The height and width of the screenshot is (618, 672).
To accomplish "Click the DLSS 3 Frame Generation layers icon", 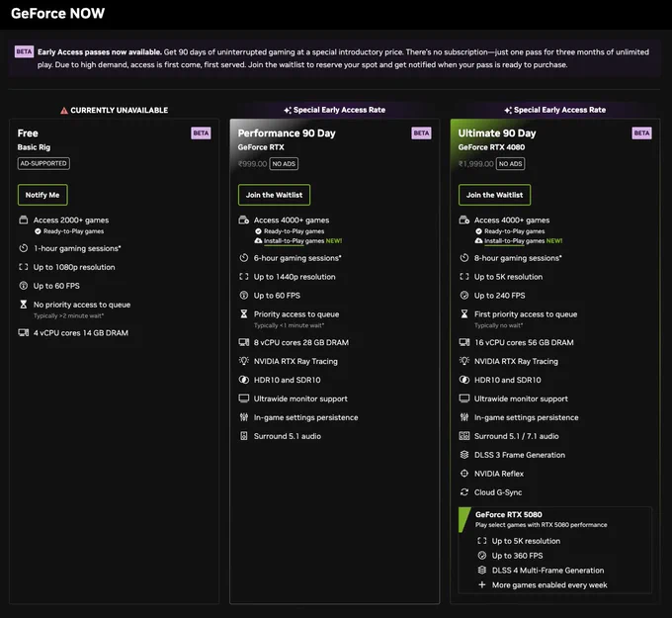I will [x=464, y=455].
